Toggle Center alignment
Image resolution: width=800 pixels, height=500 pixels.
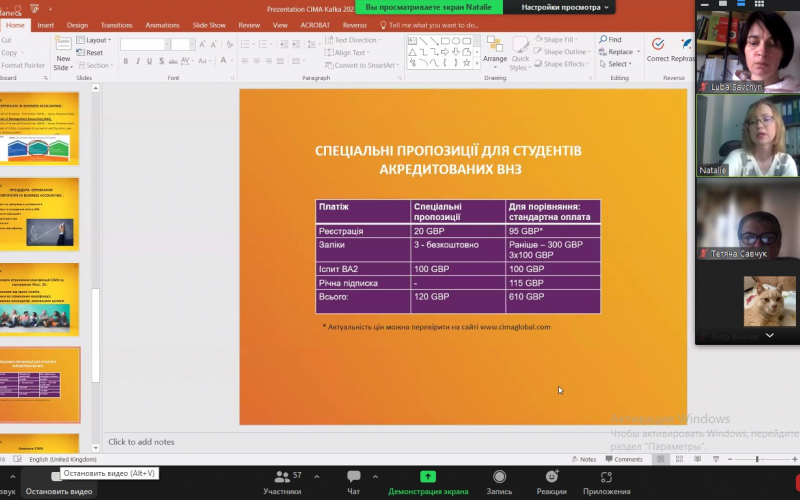[257, 61]
